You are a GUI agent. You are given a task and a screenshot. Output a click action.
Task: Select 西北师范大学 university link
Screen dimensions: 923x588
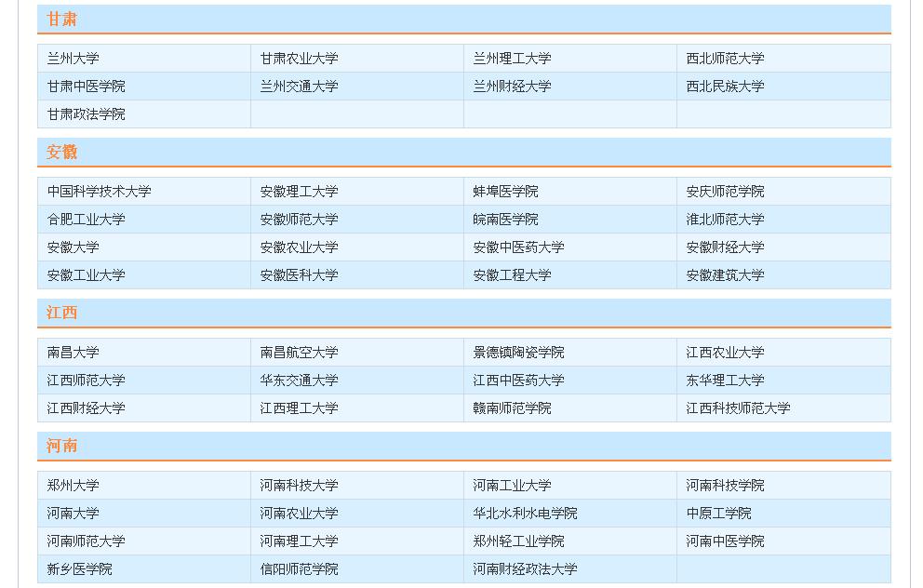[x=725, y=59]
